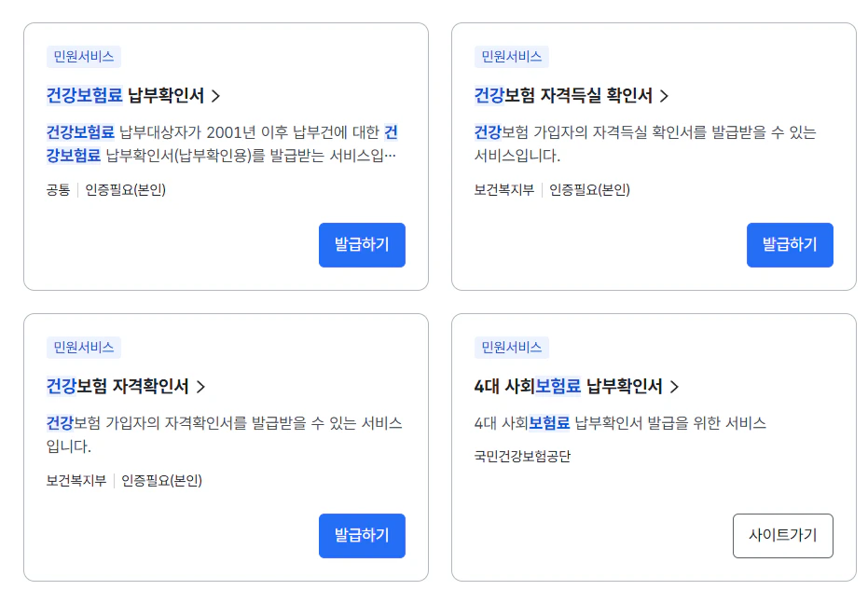Click the 보건복지부 ministry label

(503, 190)
